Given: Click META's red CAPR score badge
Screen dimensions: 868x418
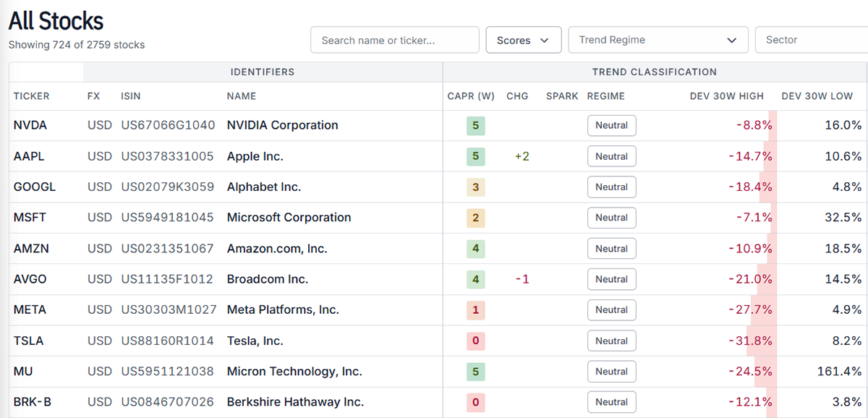Looking at the screenshot, I should point(475,310).
